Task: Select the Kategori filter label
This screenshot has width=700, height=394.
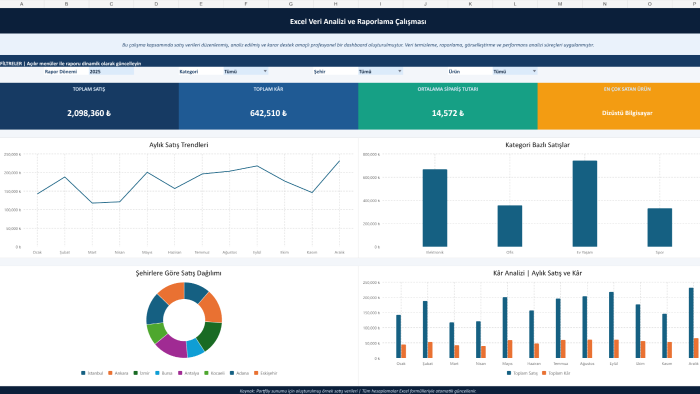Action: click(189, 71)
